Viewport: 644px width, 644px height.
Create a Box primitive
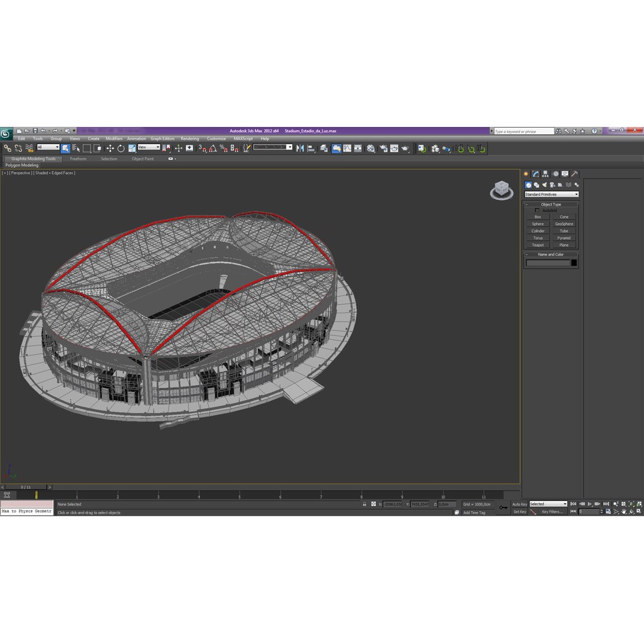538,217
